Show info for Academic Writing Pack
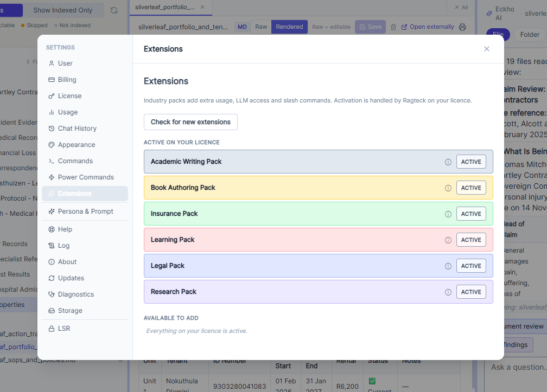This screenshot has height=392, width=547. point(448,162)
